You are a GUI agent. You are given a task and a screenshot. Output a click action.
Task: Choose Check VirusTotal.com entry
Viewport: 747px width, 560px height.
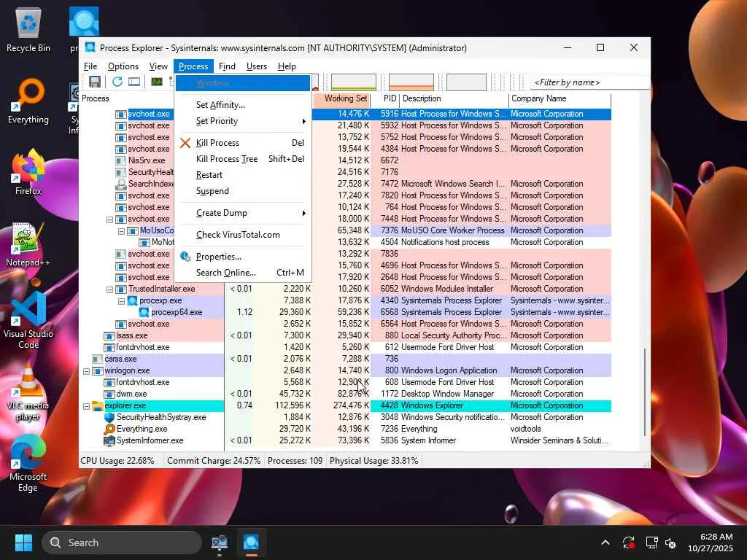[243, 235]
